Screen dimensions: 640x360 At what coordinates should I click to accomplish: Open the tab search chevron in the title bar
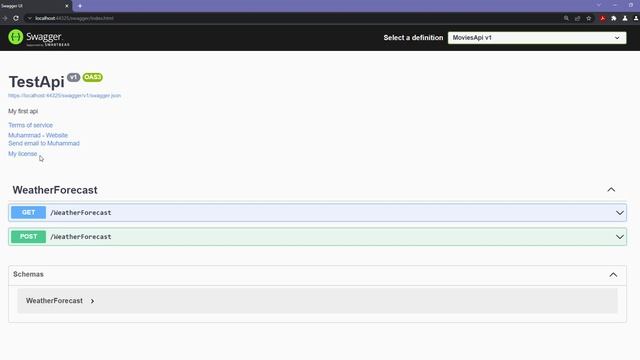[x=599, y=5]
